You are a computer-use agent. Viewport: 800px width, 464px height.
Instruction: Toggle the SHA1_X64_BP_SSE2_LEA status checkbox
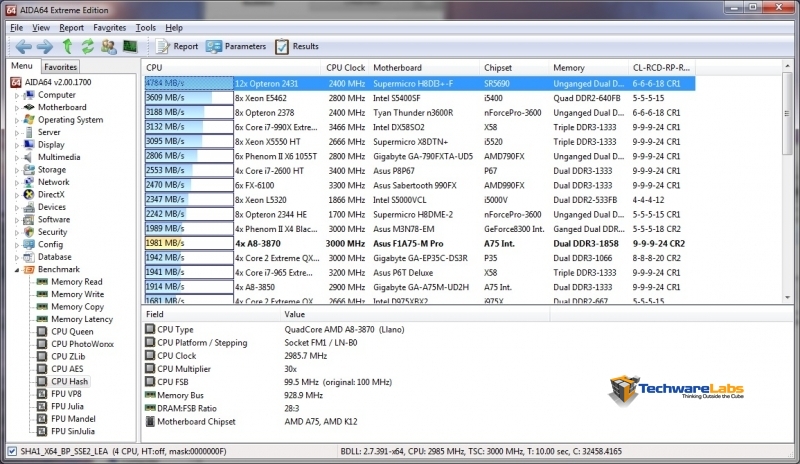pyautogui.click(x=12, y=451)
